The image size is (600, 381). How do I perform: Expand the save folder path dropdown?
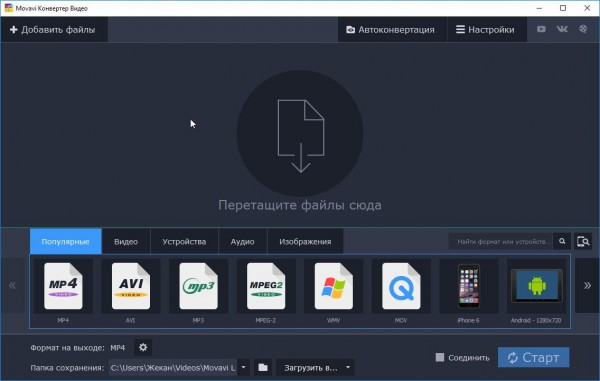tap(243, 368)
